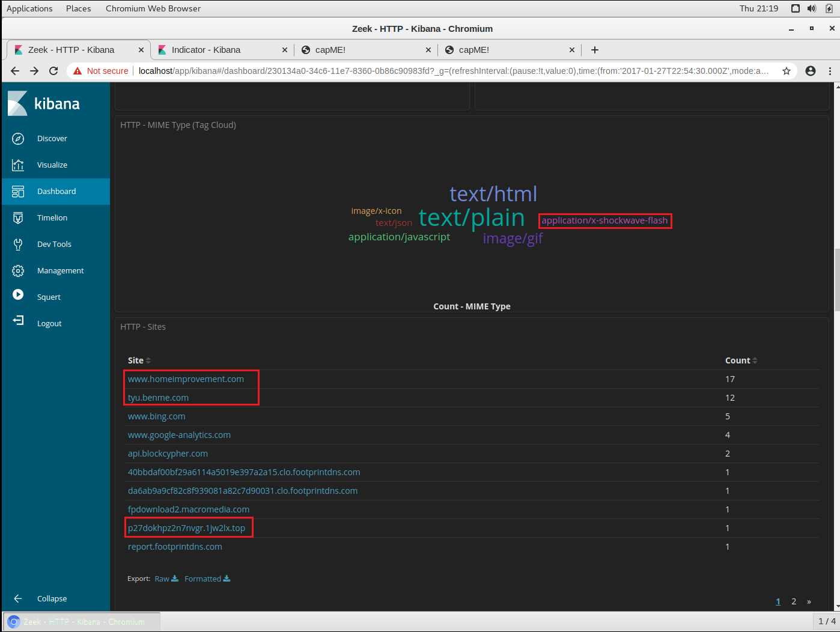Screen dimensions: 840x632
Task: Go to page 2 of the sites table
Action: pyautogui.click(x=794, y=601)
